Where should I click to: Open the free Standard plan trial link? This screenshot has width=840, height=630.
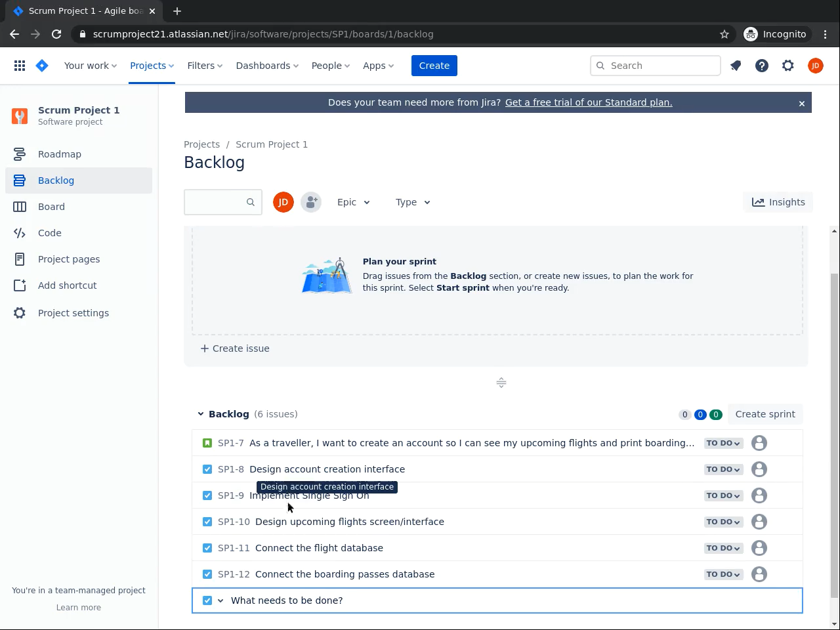coord(588,102)
